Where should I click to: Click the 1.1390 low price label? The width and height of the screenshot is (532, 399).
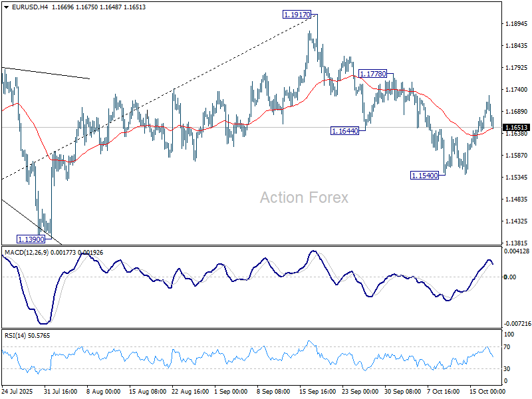click(30, 237)
